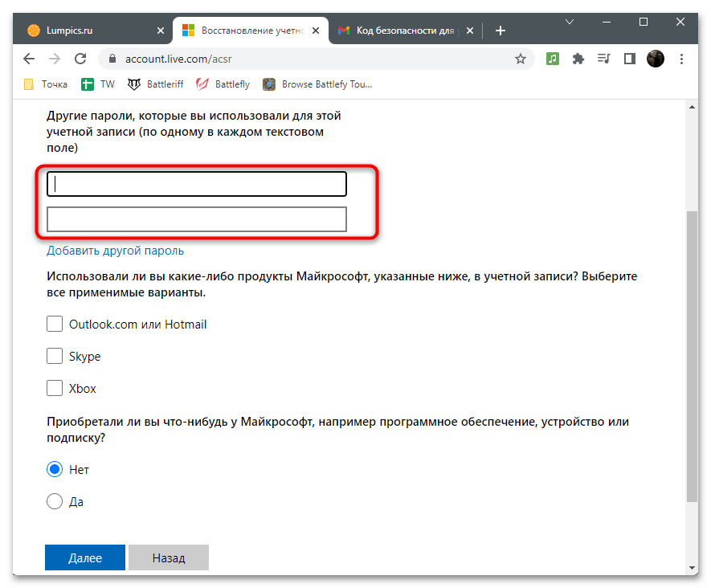
Task: Toggle the browser side panel icon
Action: pyautogui.click(x=629, y=59)
